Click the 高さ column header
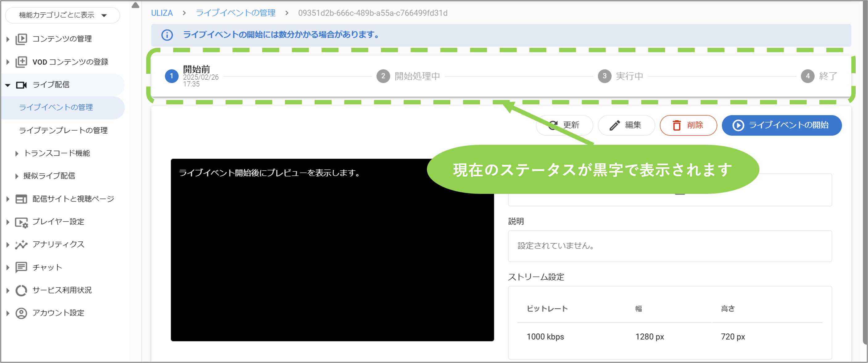Screen dimensions: 868x363 pyautogui.click(x=728, y=309)
